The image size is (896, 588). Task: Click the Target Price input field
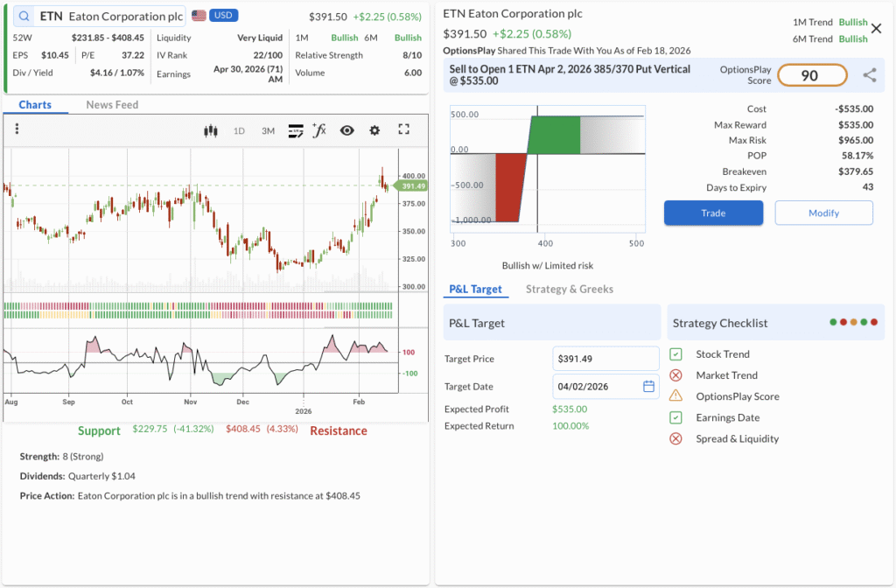tap(605, 359)
